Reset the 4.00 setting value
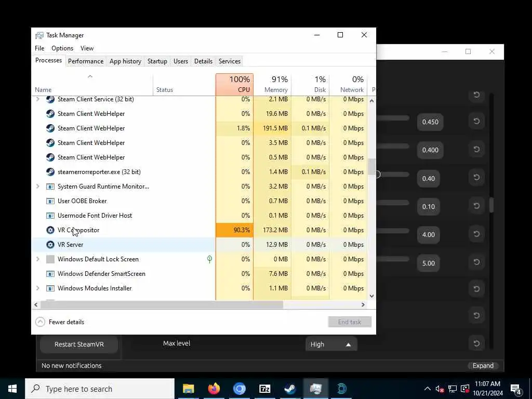Image resolution: width=532 pixels, height=399 pixels. [x=476, y=234]
